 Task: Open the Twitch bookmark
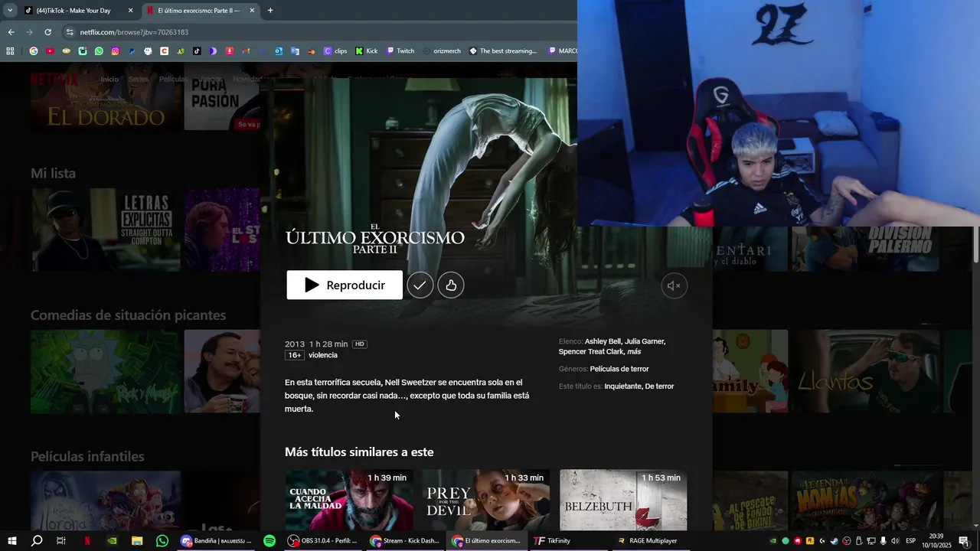pyautogui.click(x=400, y=51)
